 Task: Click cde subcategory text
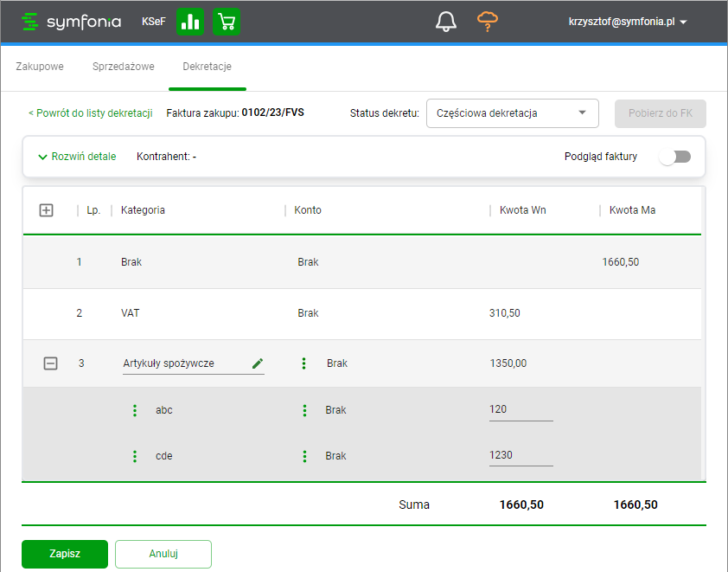164,456
